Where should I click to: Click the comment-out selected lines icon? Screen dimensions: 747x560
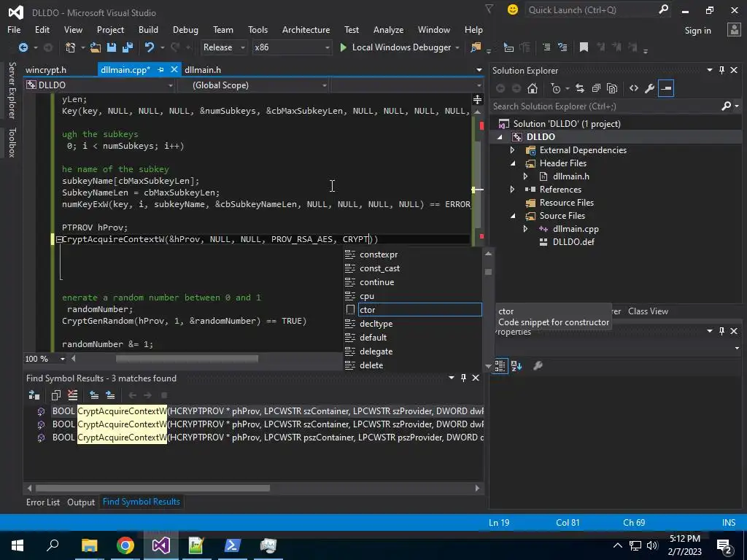tap(546, 47)
